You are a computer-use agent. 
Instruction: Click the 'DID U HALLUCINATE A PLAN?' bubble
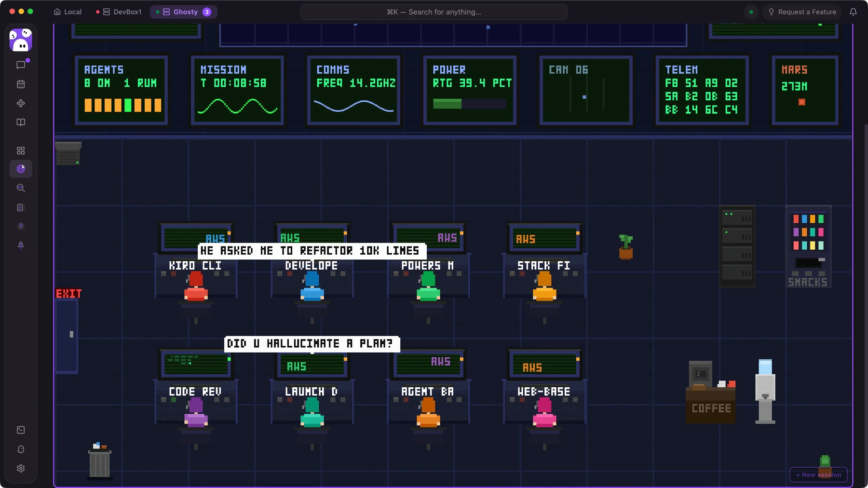tap(312, 343)
